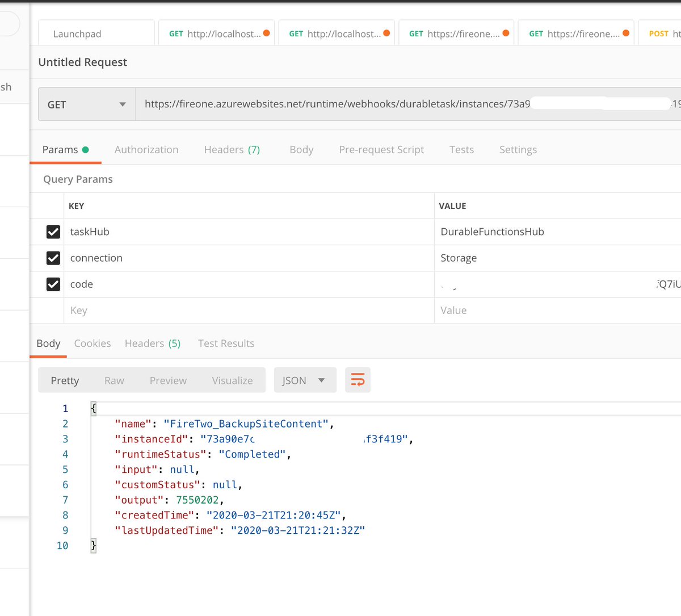Select Pretty response view

(x=65, y=380)
